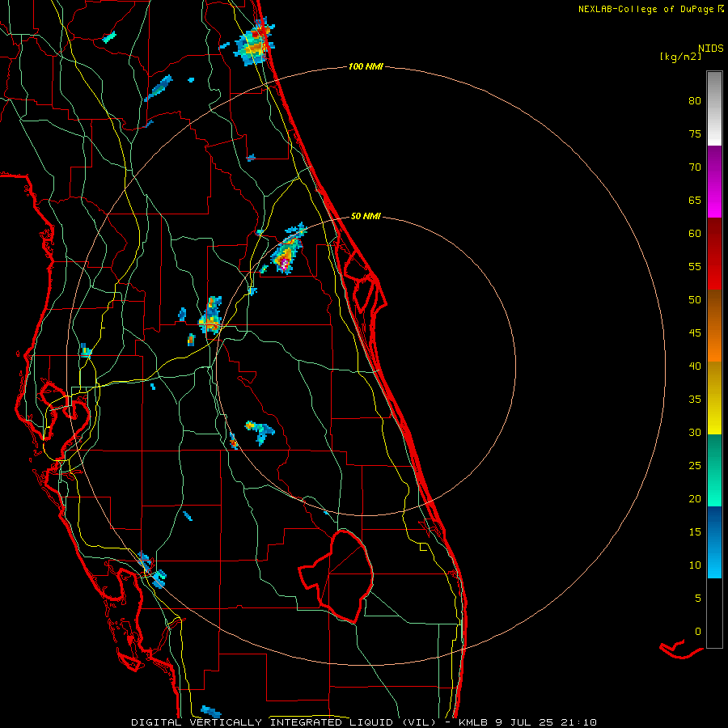Click the 25 value on the legend

pyautogui.click(x=695, y=465)
